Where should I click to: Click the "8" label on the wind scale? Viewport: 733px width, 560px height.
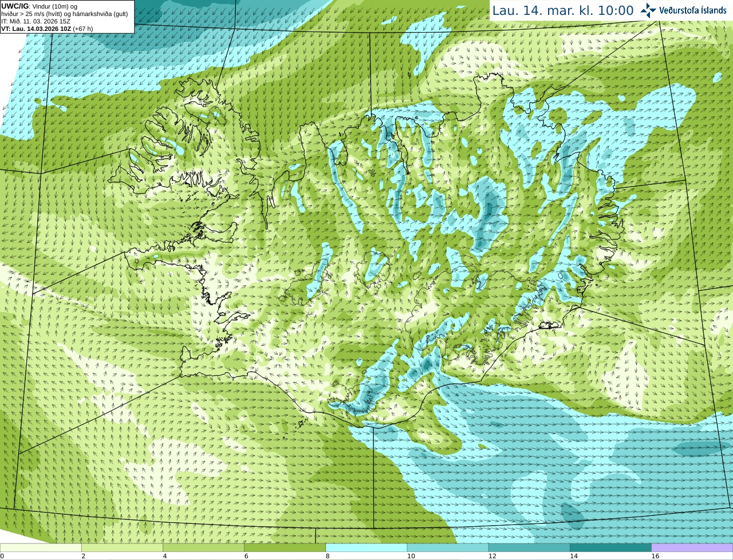pos(328,556)
